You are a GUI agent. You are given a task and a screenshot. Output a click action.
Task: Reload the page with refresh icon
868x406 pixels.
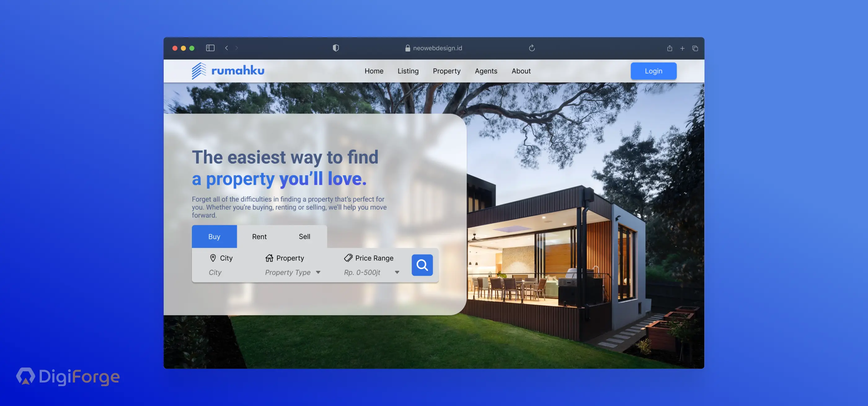click(x=532, y=48)
